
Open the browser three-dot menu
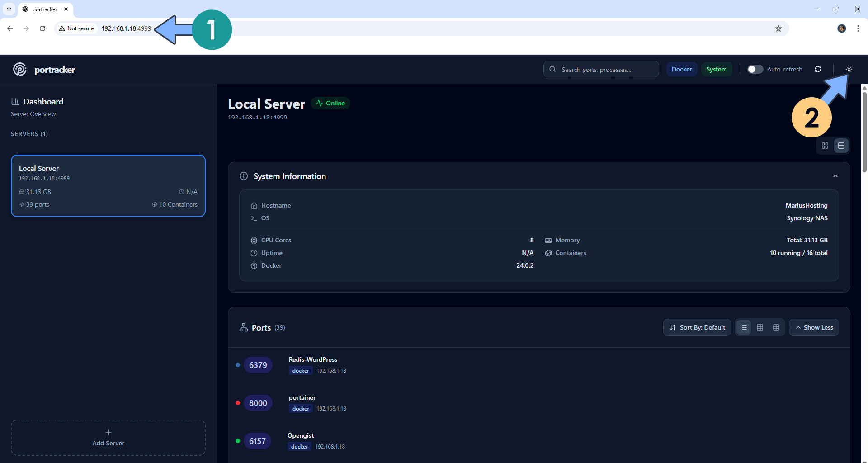coord(858,28)
